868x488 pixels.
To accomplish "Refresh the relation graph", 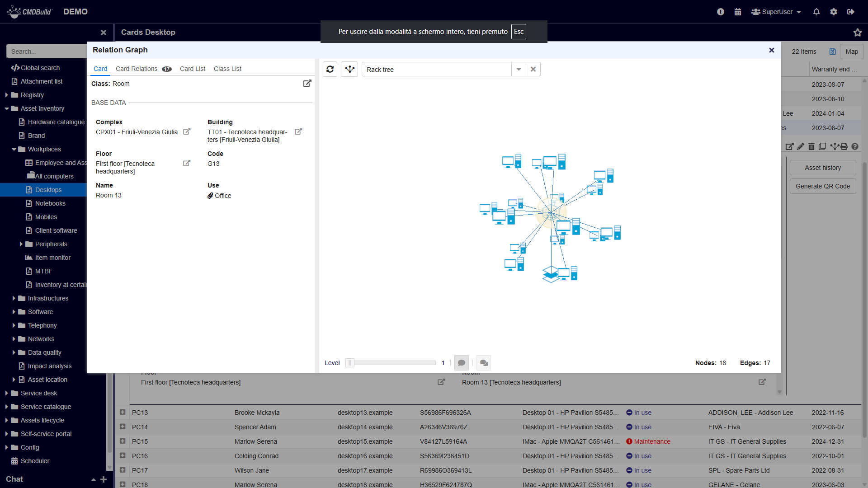I will 330,69.
